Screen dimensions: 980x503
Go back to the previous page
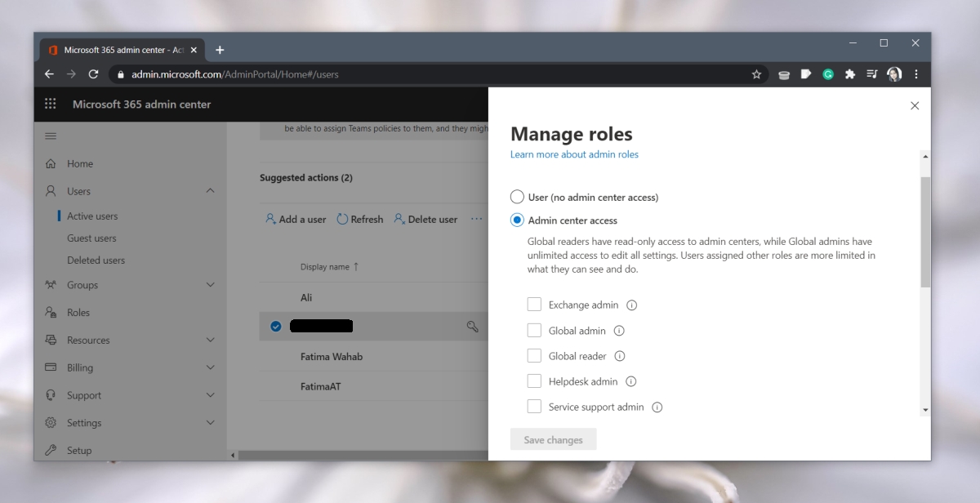pos(49,74)
